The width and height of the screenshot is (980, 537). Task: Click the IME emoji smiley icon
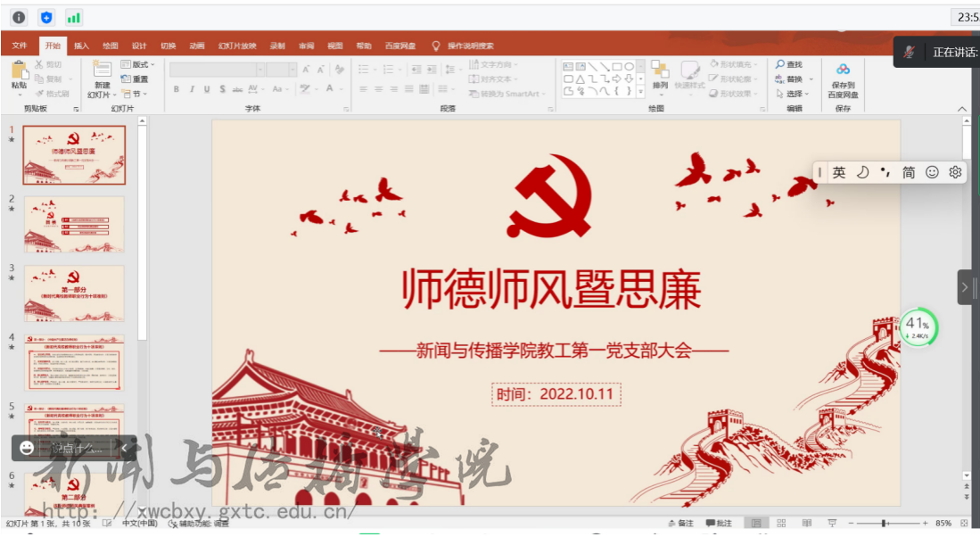[932, 172]
